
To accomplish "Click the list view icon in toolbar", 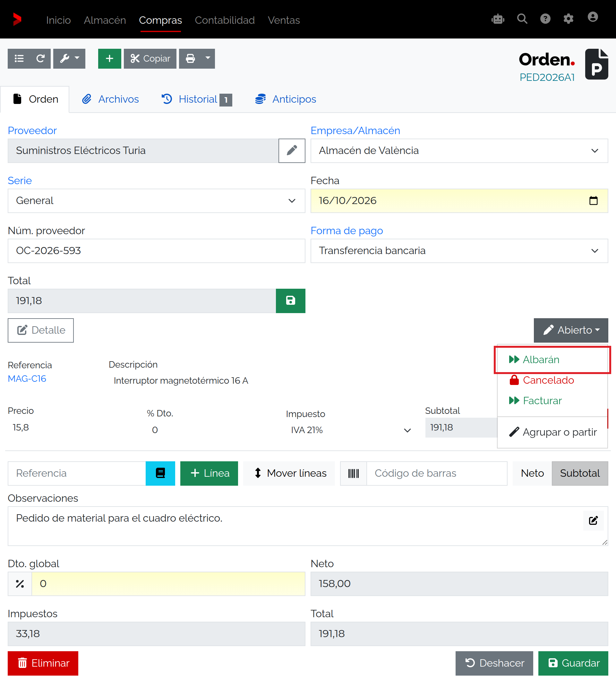I will [x=19, y=58].
